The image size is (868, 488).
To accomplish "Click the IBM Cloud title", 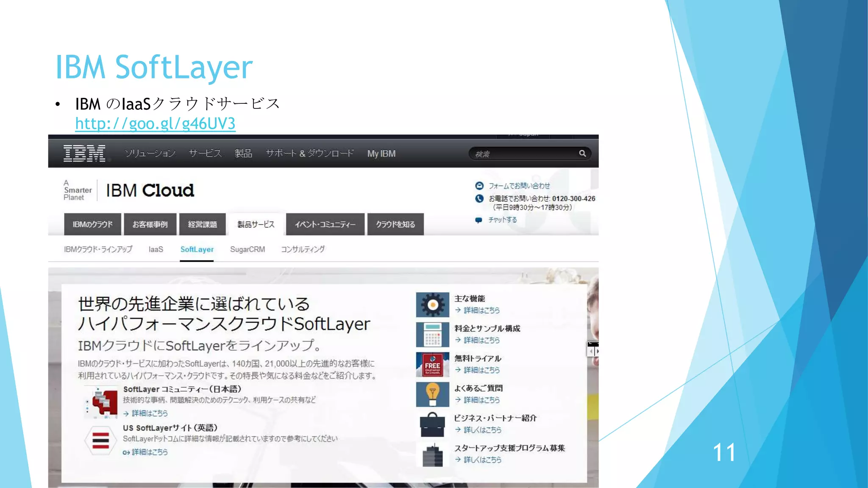I will tap(150, 190).
